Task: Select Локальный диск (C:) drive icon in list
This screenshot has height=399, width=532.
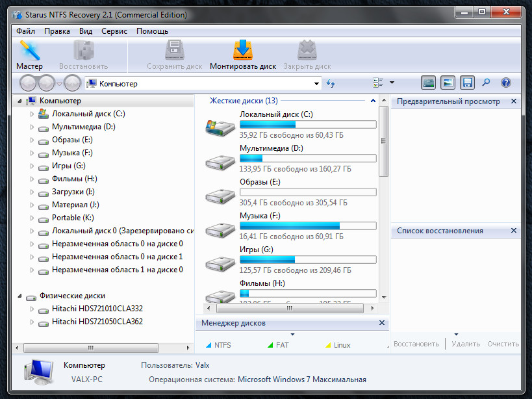Action: coord(220,128)
